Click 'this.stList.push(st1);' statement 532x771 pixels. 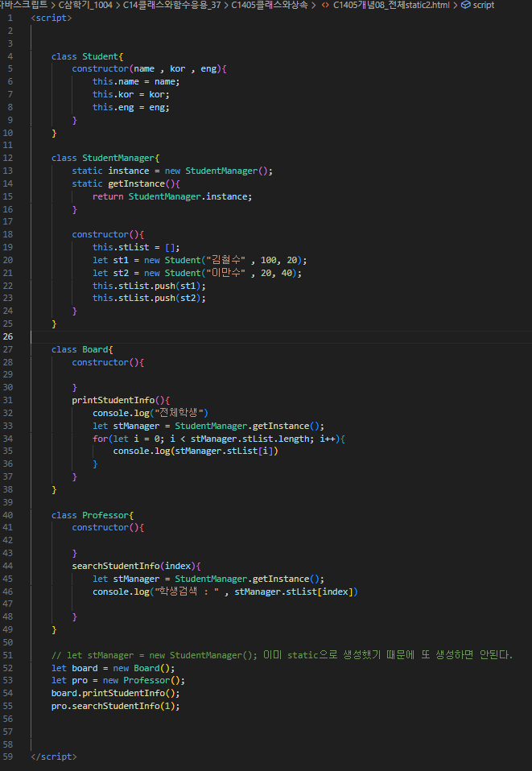149,286
